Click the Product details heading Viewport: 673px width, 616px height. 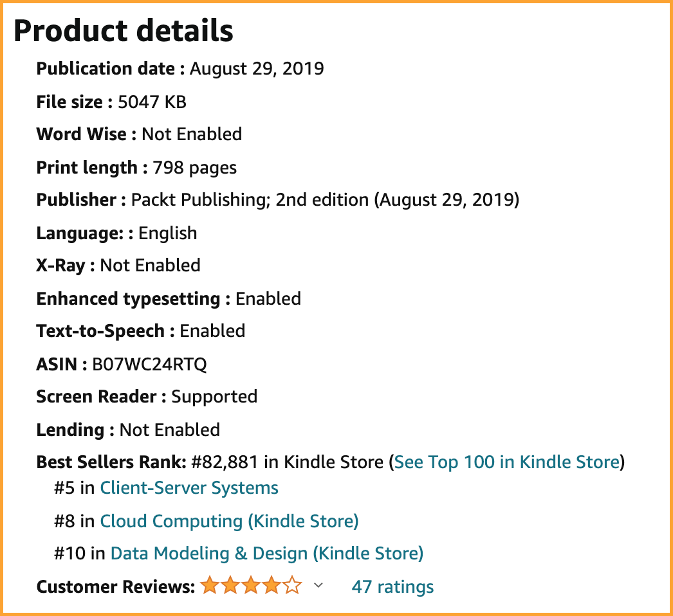click(123, 32)
